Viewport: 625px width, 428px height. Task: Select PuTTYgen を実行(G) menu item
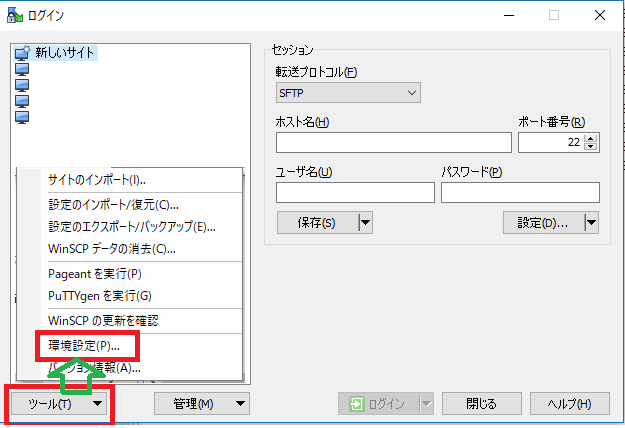100,296
